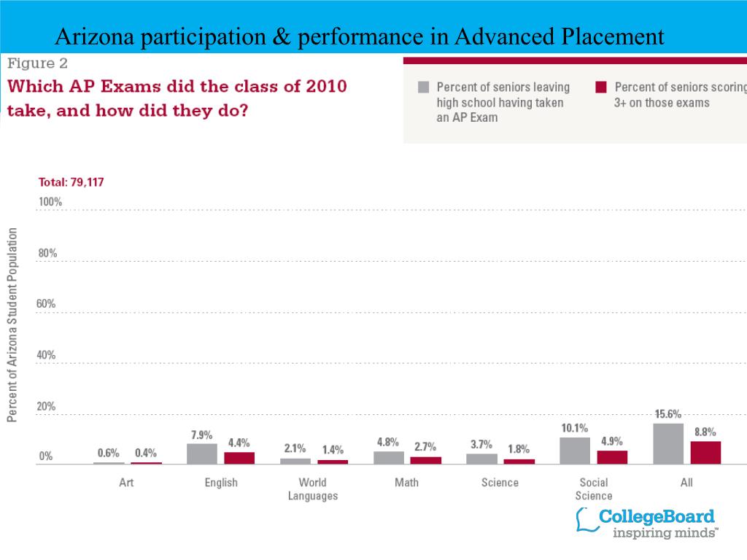Click the gray legend swatch
This screenshot has width=747, height=560.
423,87
